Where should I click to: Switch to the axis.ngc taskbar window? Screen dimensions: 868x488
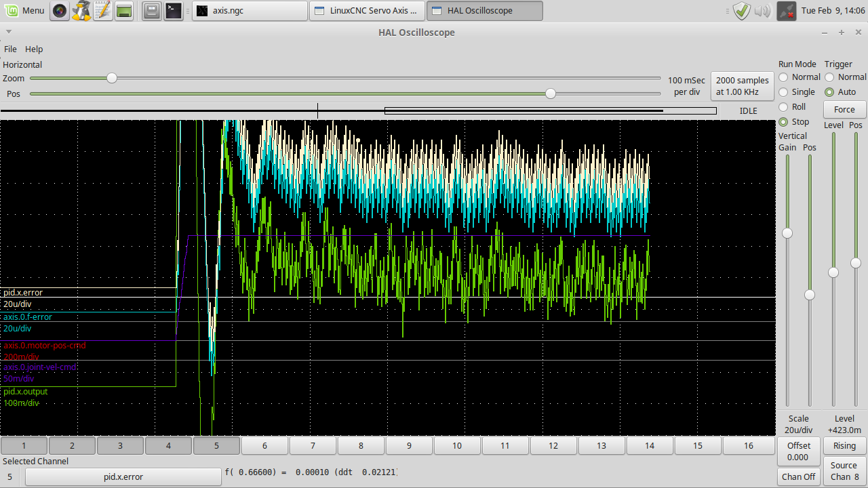(250, 11)
